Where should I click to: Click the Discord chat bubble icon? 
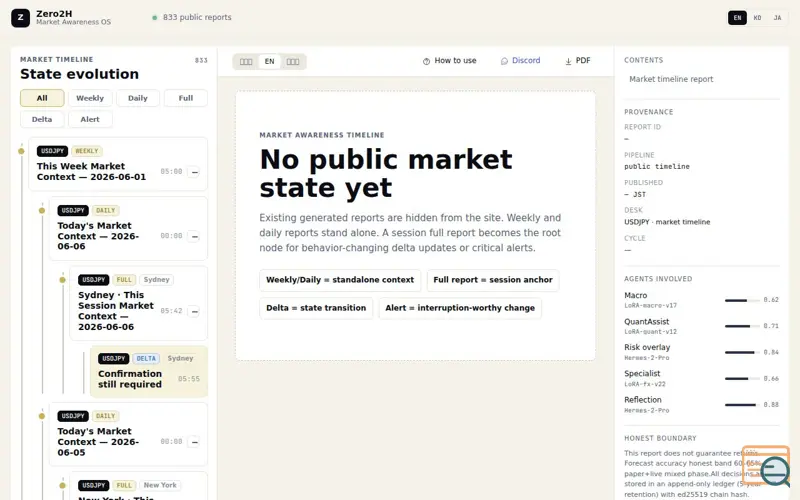(504, 61)
